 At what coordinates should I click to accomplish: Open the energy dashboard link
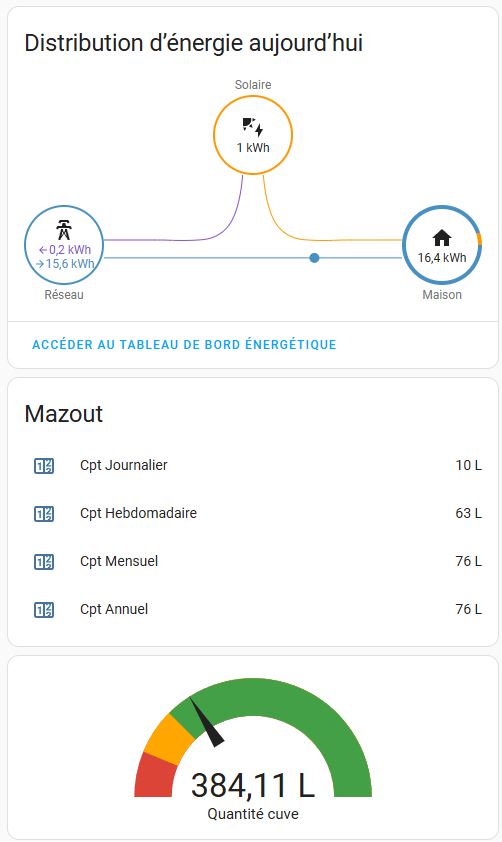(x=184, y=345)
